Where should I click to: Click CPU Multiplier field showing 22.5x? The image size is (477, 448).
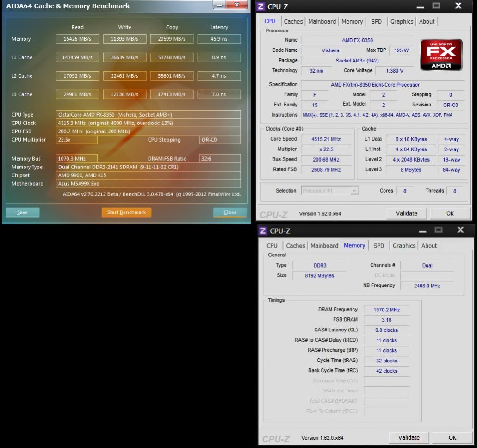(77, 140)
